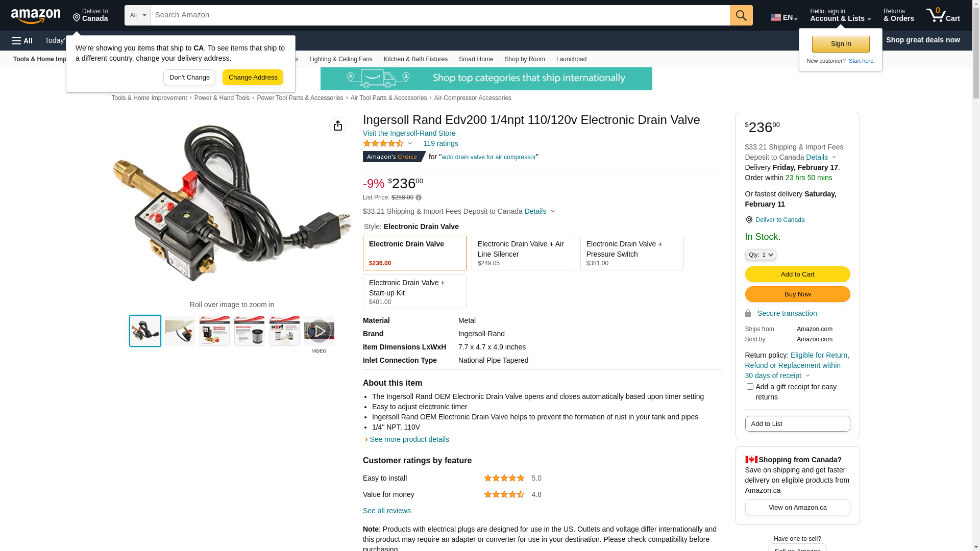The height and width of the screenshot is (551, 980).
Task: Check the gift receipt checkbox
Action: tap(750, 387)
